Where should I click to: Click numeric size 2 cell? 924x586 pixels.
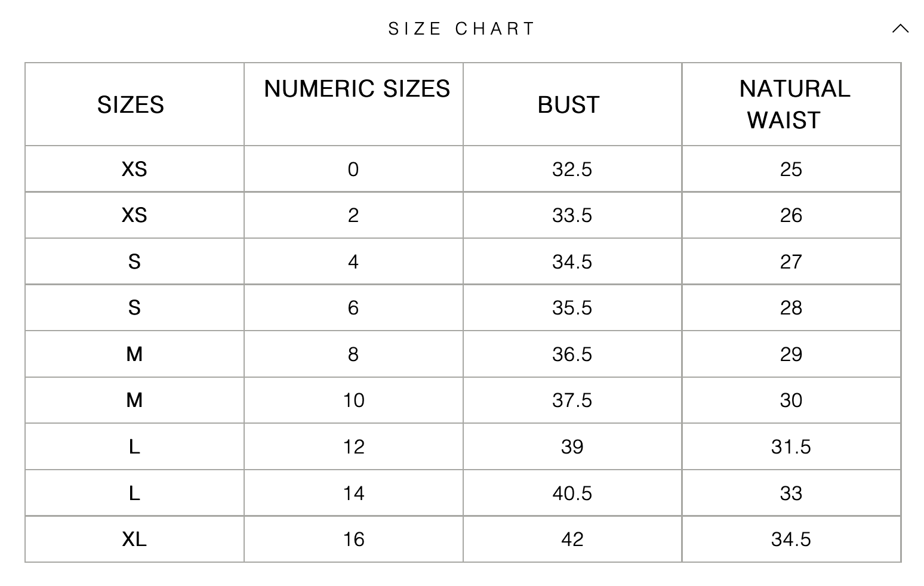click(353, 215)
